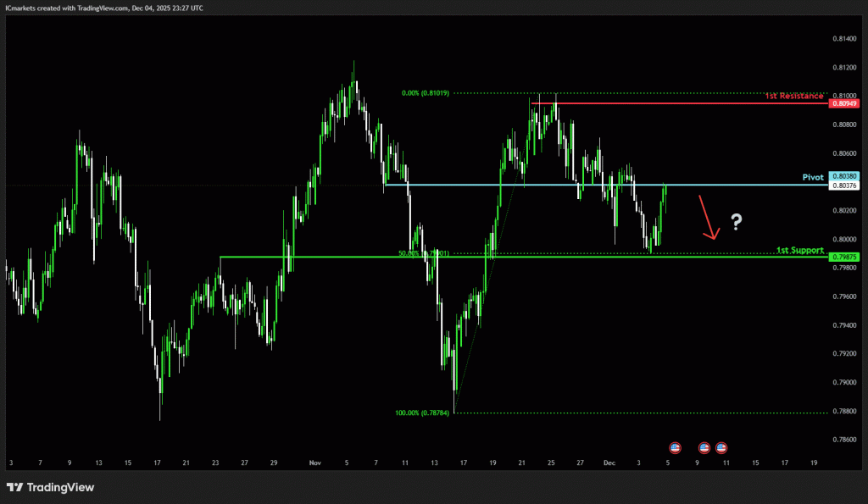The width and height of the screenshot is (868, 504).
Task: Click the 0.78600 value on price axis
Action: pos(844,440)
